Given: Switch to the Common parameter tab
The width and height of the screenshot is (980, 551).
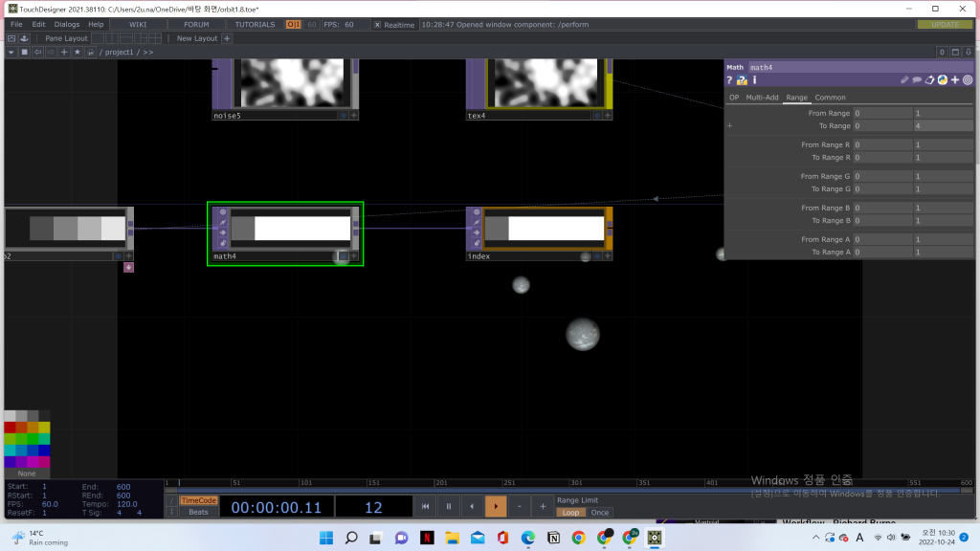Looking at the screenshot, I should coord(830,98).
